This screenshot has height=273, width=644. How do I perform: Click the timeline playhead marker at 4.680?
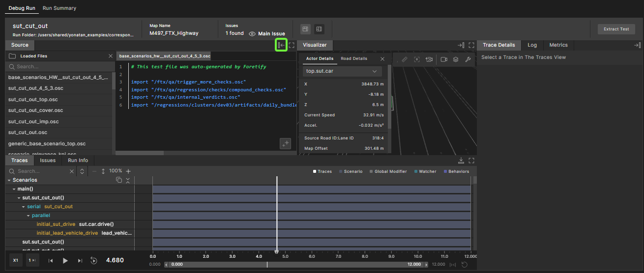tap(277, 251)
